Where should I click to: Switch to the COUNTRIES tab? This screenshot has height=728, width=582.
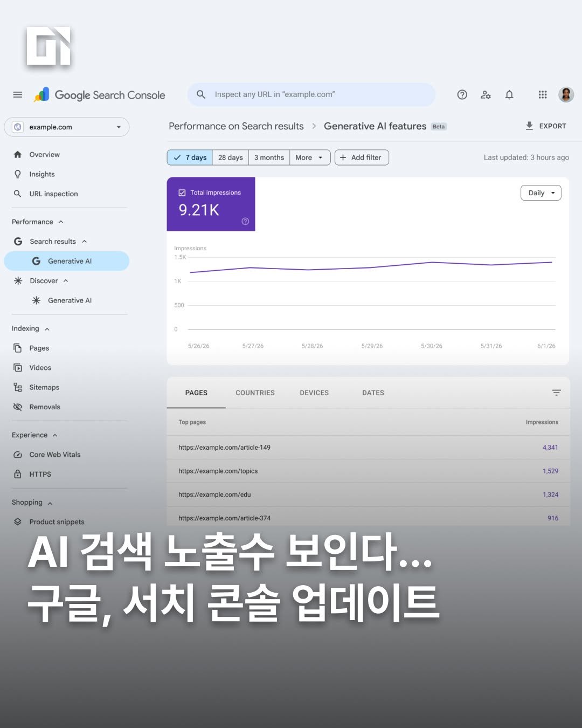point(255,393)
